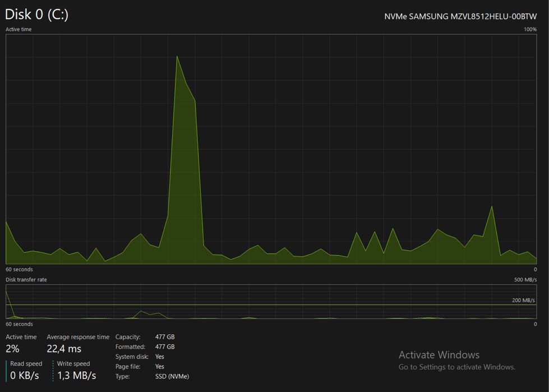This screenshot has width=549, height=392.
Task: Click the Capacity 477 GB value
Action: tap(165, 337)
